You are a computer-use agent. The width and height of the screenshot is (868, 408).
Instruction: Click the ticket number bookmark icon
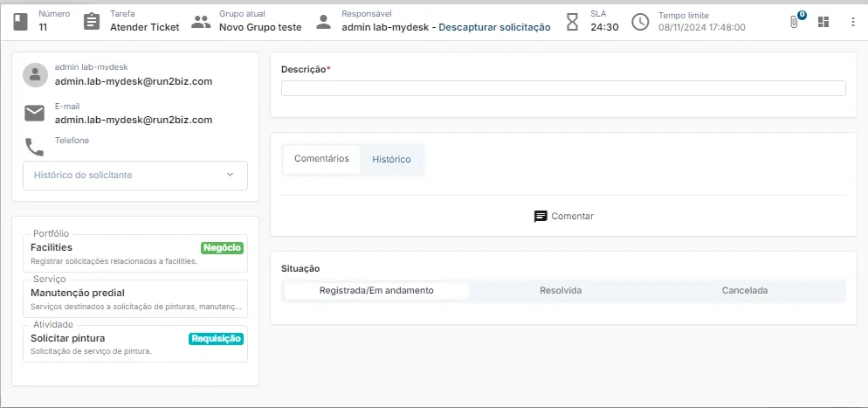coord(20,22)
